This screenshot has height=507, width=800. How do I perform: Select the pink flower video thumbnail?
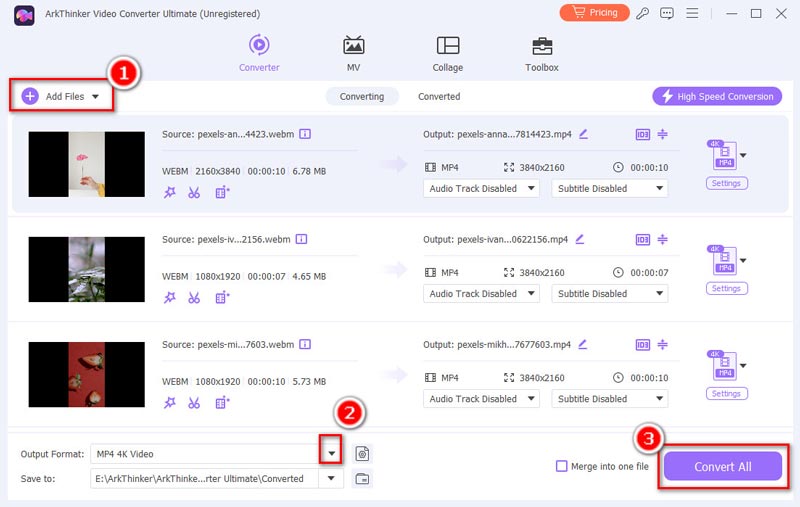(x=86, y=164)
